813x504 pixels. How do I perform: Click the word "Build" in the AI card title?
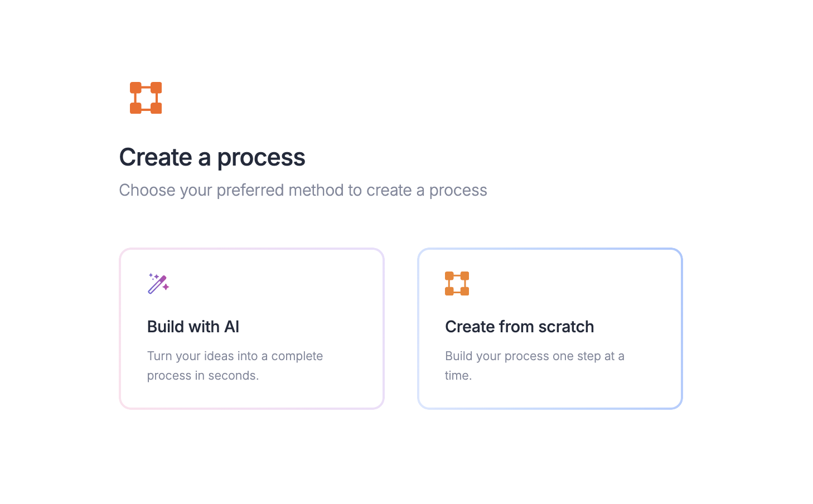[166, 327]
